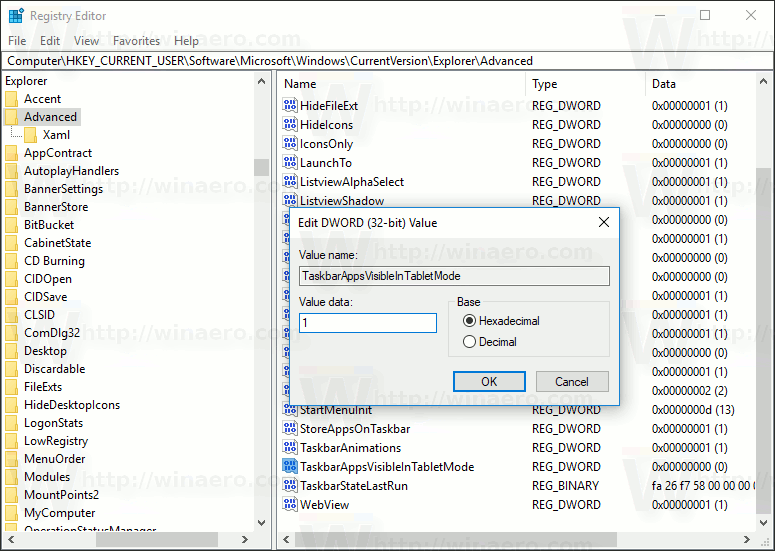The image size is (775, 551).
Task: Click the CLSID folder icon
Action: pos(12,314)
